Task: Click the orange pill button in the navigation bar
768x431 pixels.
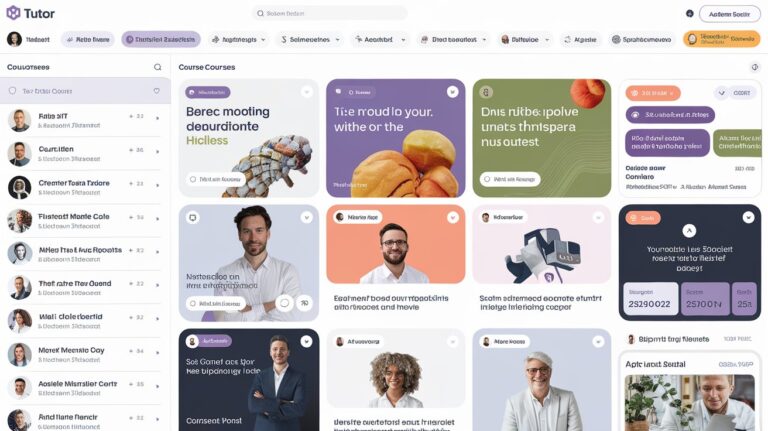Action: coord(721,39)
